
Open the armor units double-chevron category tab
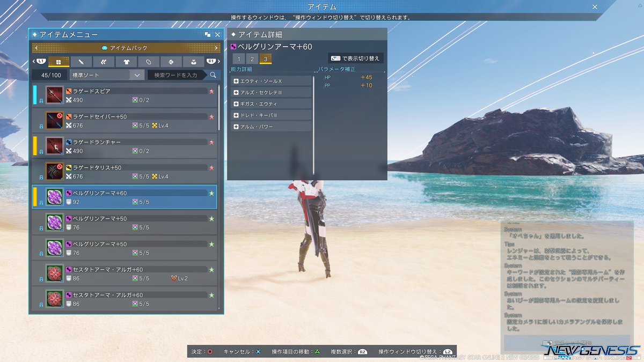tap(104, 61)
